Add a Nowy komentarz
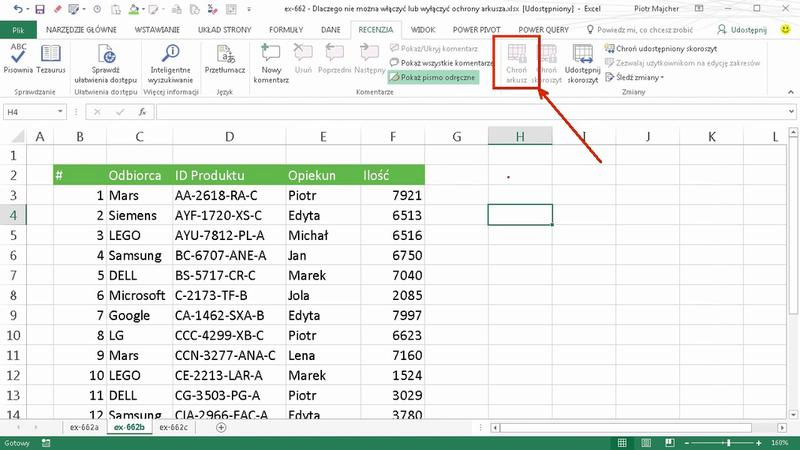 [271, 64]
